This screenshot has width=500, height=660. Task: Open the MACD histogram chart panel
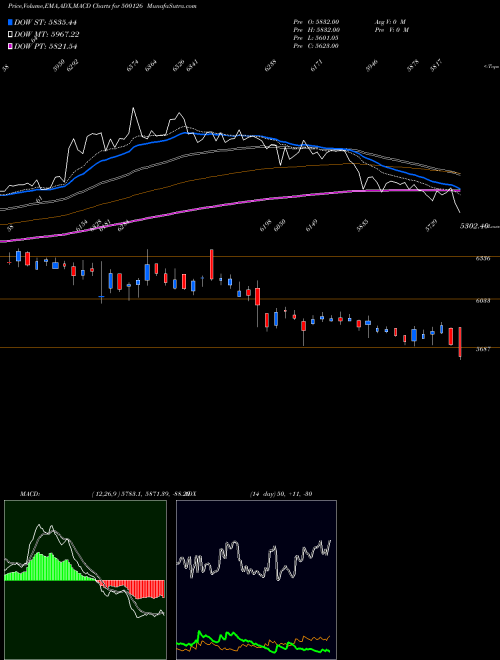pyautogui.click(x=85, y=580)
